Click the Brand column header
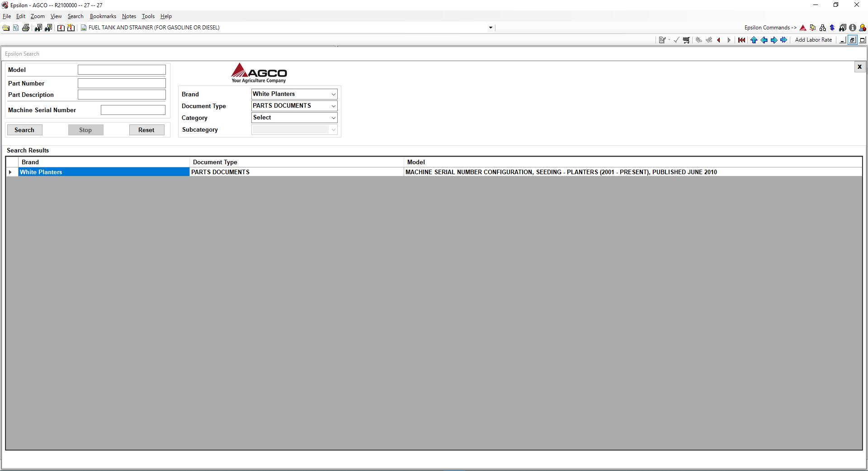Image resolution: width=868 pixels, height=471 pixels. (104, 162)
